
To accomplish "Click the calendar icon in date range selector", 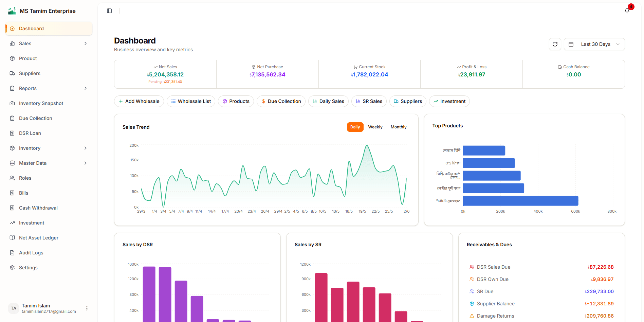I will coord(571,44).
